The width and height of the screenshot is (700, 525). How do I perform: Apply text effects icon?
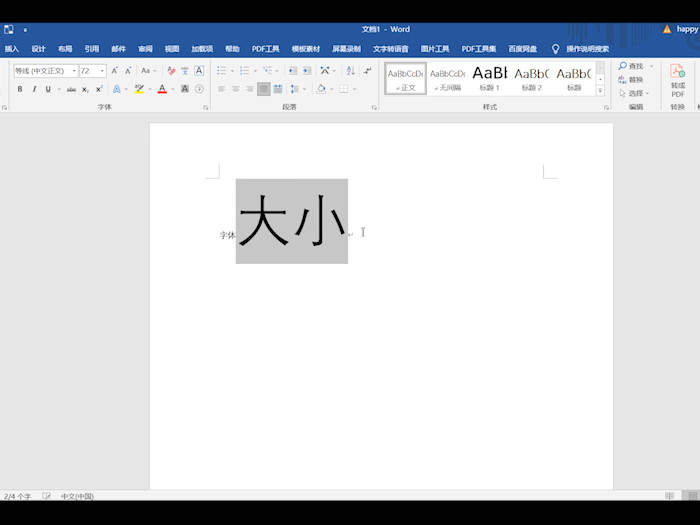(117, 89)
